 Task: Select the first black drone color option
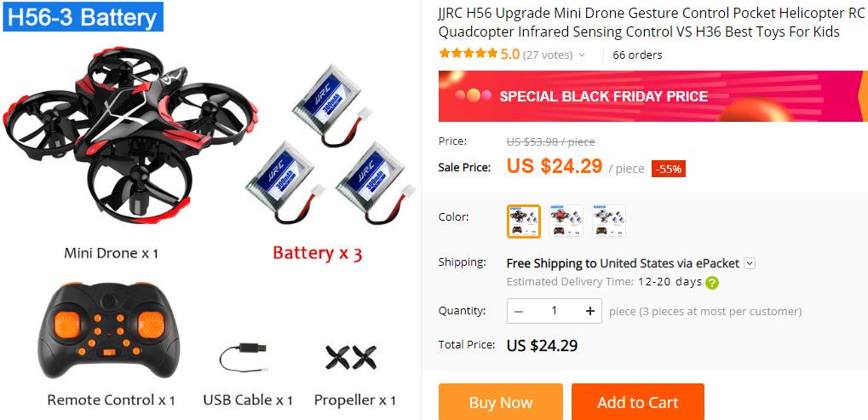[x=523, y=222]
